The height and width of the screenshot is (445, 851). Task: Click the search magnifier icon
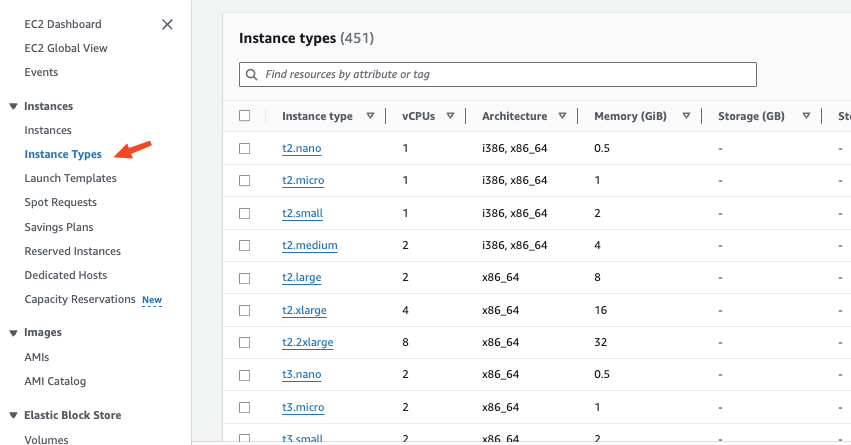252,74
